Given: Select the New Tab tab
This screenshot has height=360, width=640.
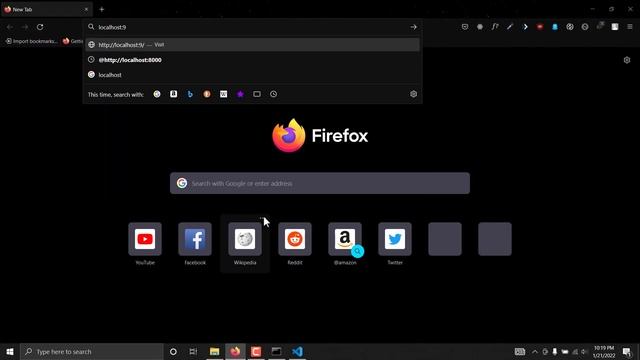Looking at the screenshot, I should point(47,9).
